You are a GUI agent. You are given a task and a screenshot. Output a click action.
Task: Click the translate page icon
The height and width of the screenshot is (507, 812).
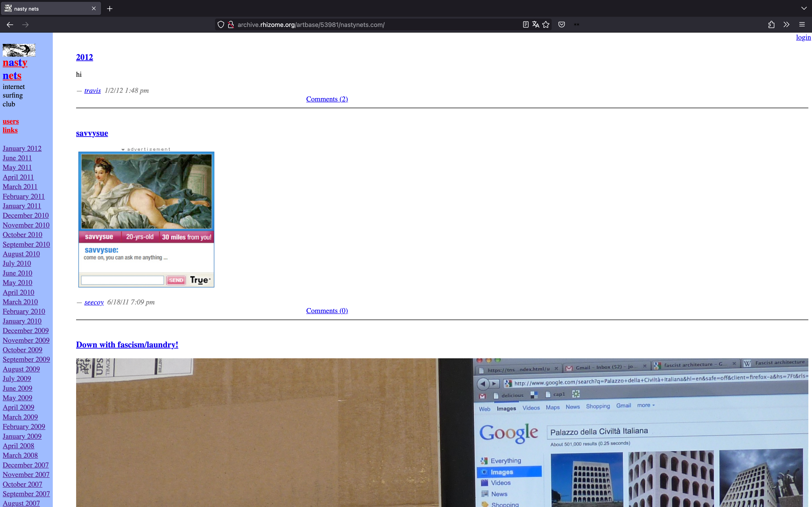pyautogui.click(x=536, y=24)
